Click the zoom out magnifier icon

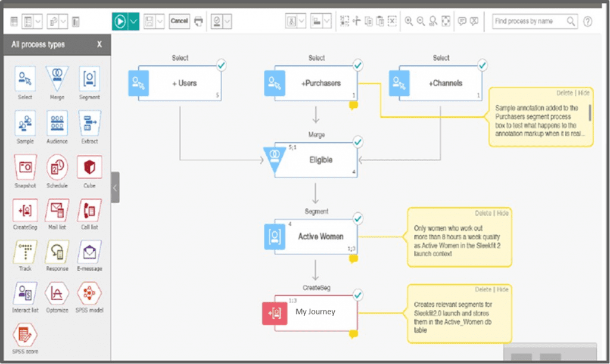point(421,21)
